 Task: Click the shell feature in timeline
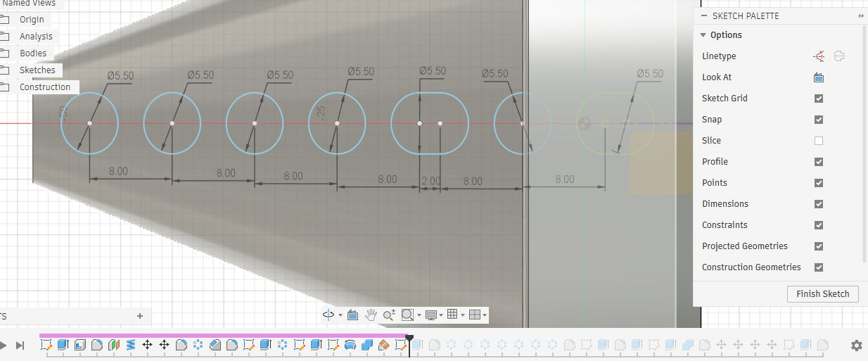point(79,345)
